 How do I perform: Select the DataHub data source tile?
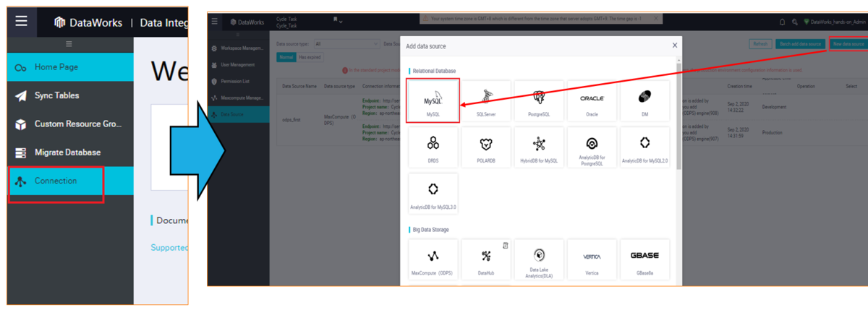pyautogui.click(x=486, y=261)
